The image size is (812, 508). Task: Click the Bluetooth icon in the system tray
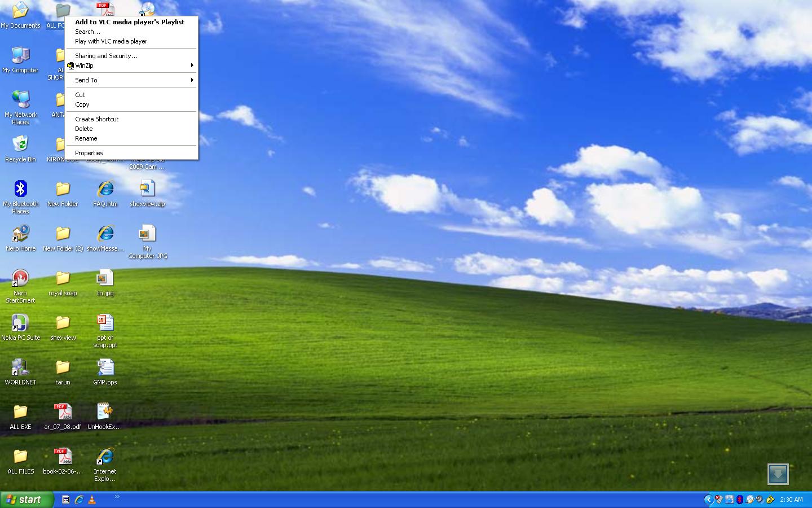point(740,500)
